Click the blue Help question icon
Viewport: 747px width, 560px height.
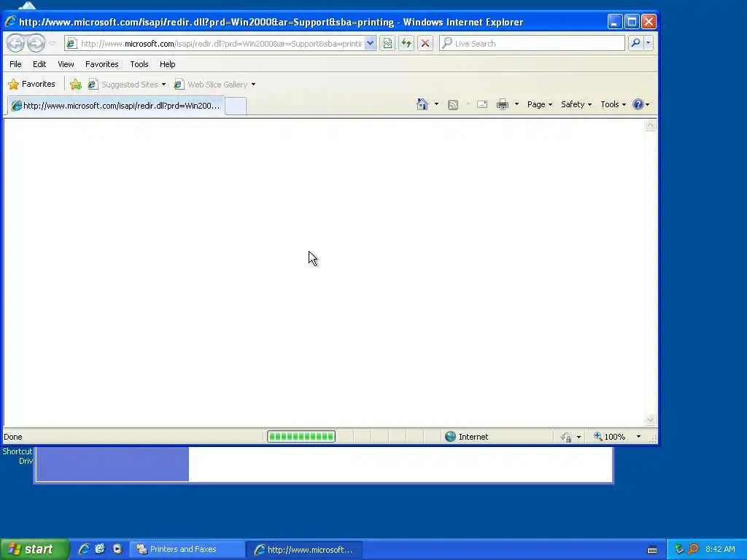[638, 104]
